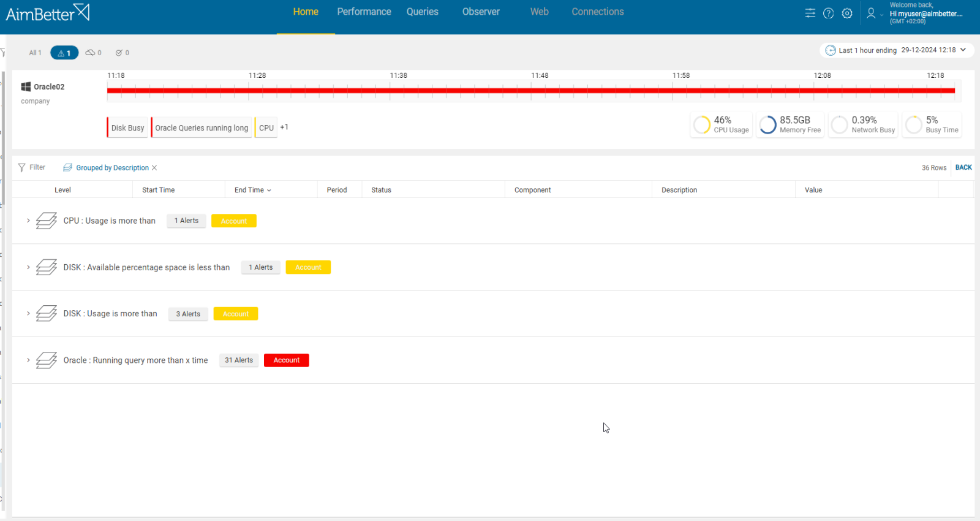
Task: Sort by the Component column header
Action: 533,190
